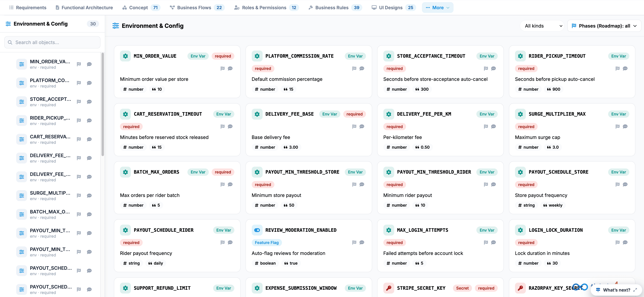The width and height of the screenshot is (644, 297).
Task: Open the Functional Architecture tab
Action: [x=84, y=8]
